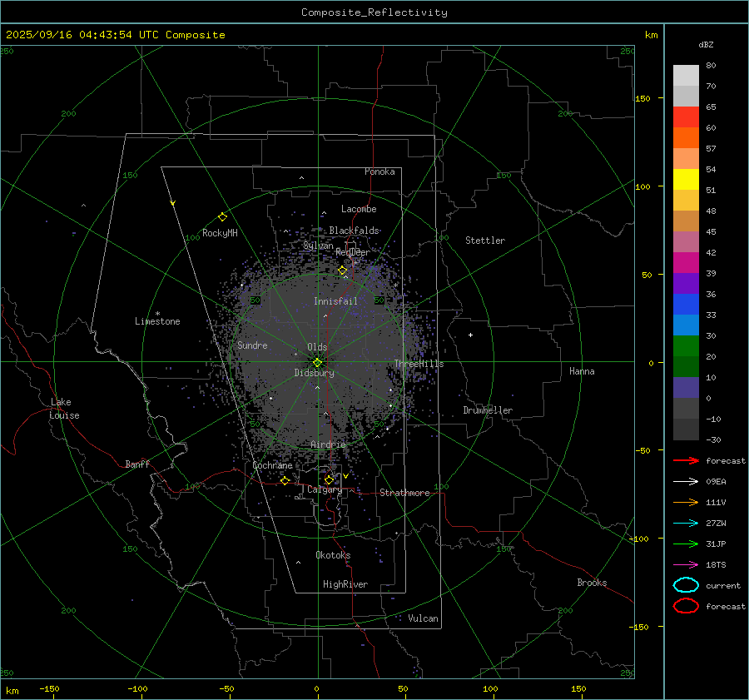Pick the purple swatch between 39 and 36 dBZ
The image size is (749, 700).
pos(686,284)
